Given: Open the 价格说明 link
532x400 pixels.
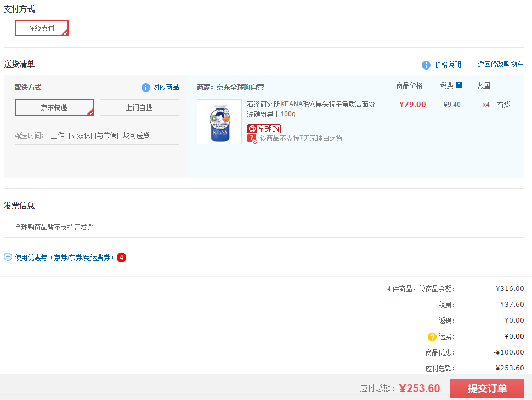Looking at the screenshot, I should click(x=448, y=65).
